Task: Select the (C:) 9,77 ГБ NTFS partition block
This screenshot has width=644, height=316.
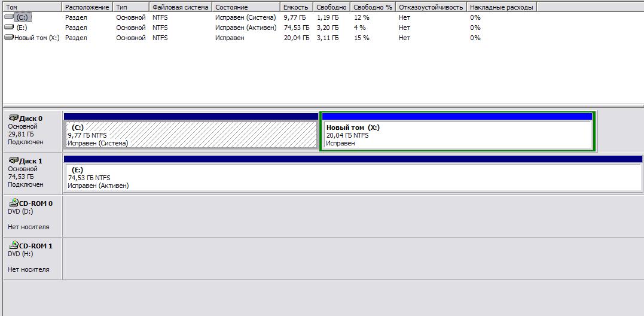Action: click(191, 131)
